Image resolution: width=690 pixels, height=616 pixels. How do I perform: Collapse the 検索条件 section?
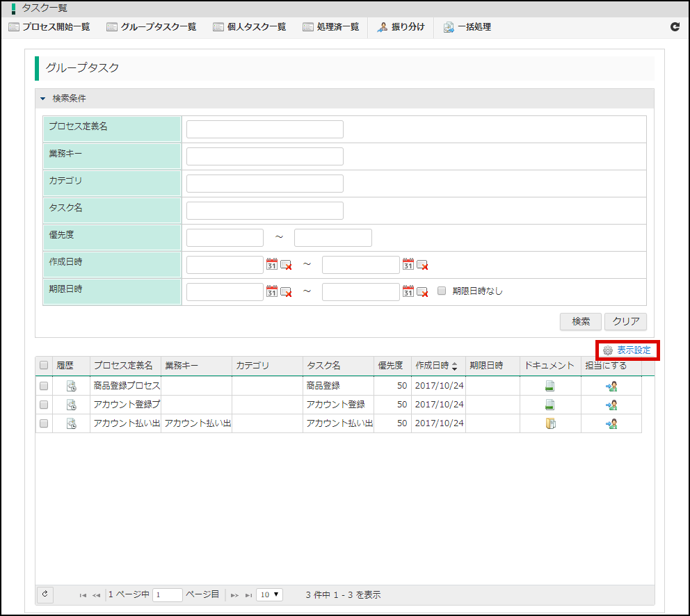coord(42,99)
